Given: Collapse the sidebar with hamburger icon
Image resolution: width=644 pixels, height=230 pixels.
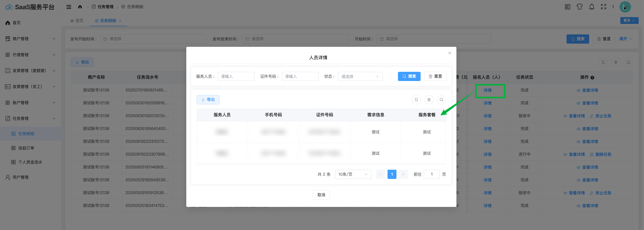Looking at the screenshot, I should [x=69, y=7].
